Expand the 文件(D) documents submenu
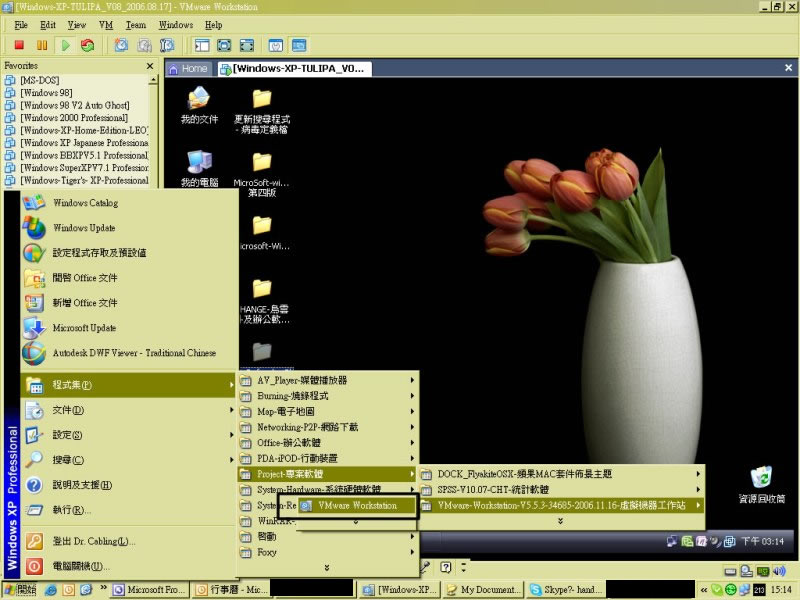The height and width of the screenshot is (600, 800). pos(129,410)
